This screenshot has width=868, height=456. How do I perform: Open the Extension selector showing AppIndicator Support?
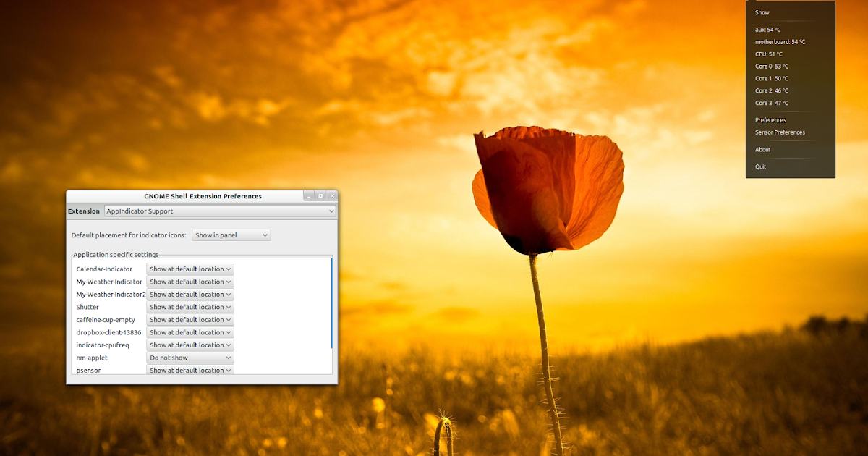pos(219,211)
